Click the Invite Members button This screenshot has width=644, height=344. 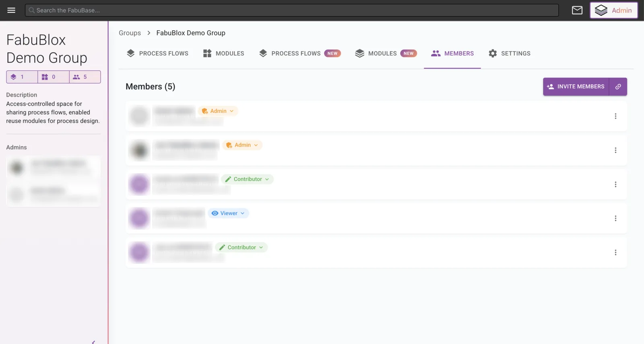pyautogui.click(x=576, y=87)
